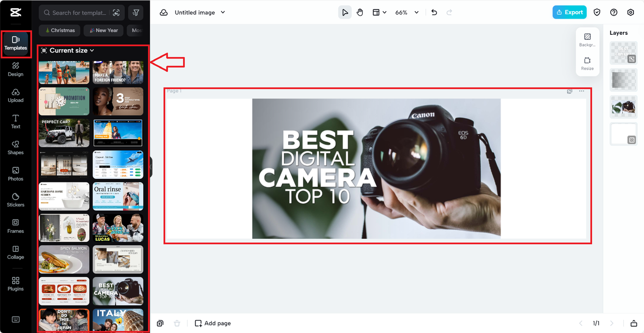Click the Add page button

(x=213, y=323)
